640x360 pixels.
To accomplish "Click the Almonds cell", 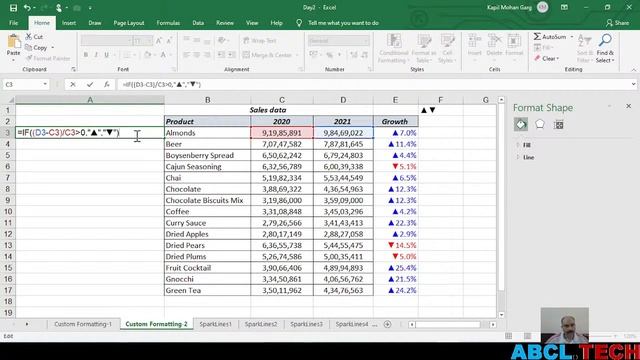I will pos(207,133).
